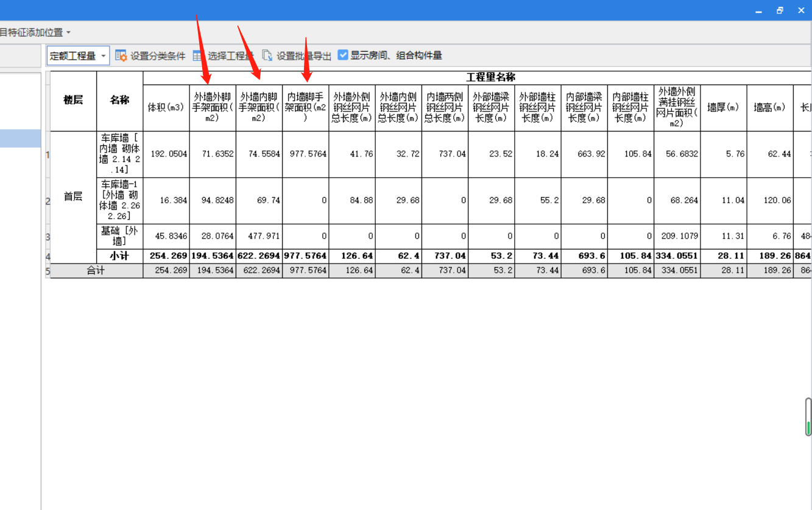Click the 小计 subtotal row label

[x=120, y=256]
